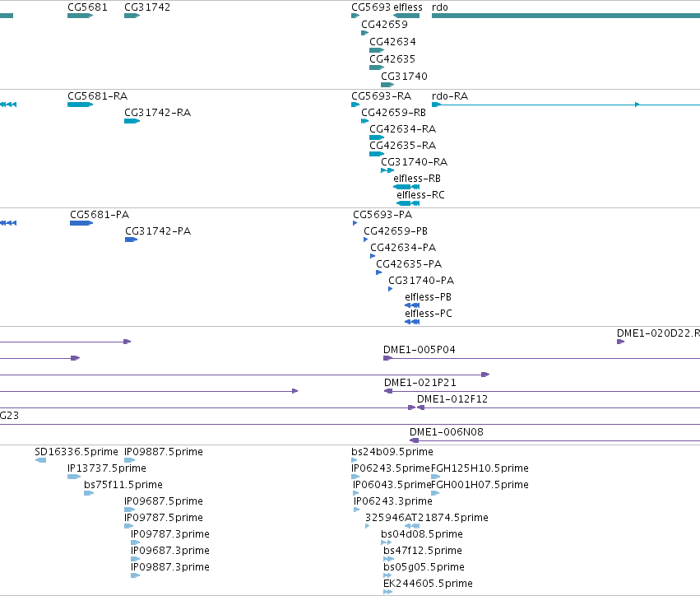Viewport: 700px width, 596px height.
Task: Click EST IP09787.3prime
Action: pyautogui.click(x=170, y=535)
